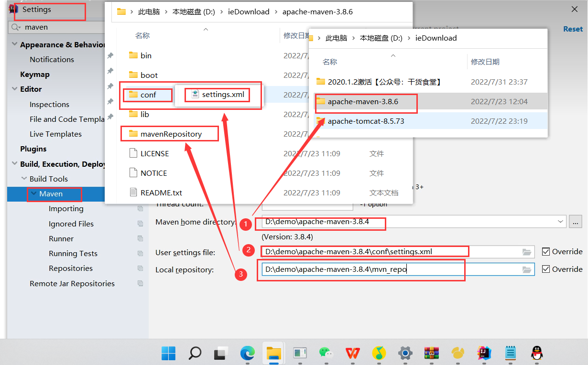
Task: Click the mavenRepository folder icon
Action: [x=133, y=134]
